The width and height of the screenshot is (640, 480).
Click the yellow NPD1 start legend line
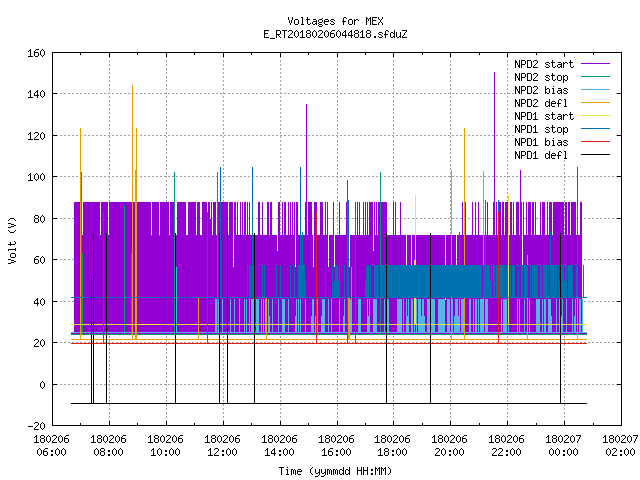click(x=595, y=116)
